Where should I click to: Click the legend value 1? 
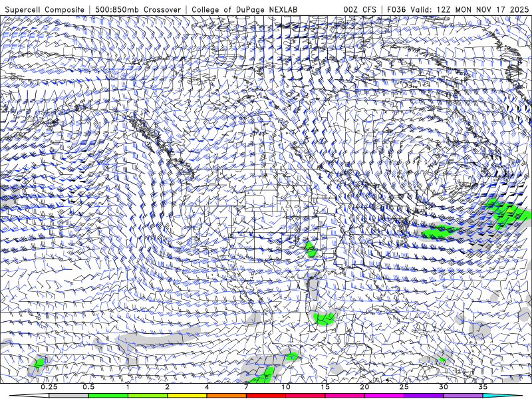pyautogui.click(x=128, y=387)
